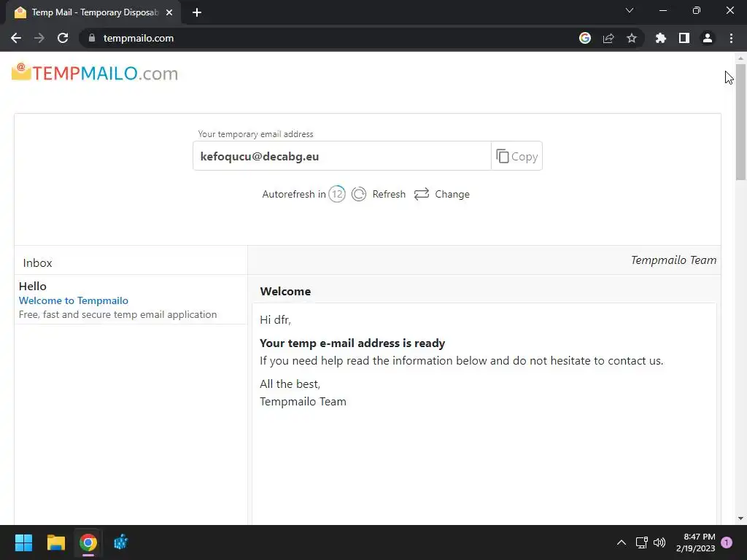Open Chrome three-dot menu
Screen dimensions: 747x560
[731, 38]
